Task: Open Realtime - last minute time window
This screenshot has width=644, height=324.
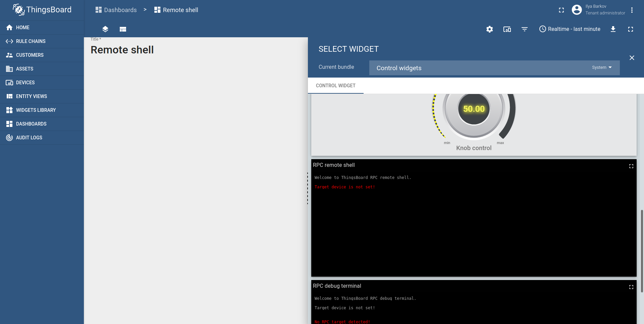Action: 570,29
